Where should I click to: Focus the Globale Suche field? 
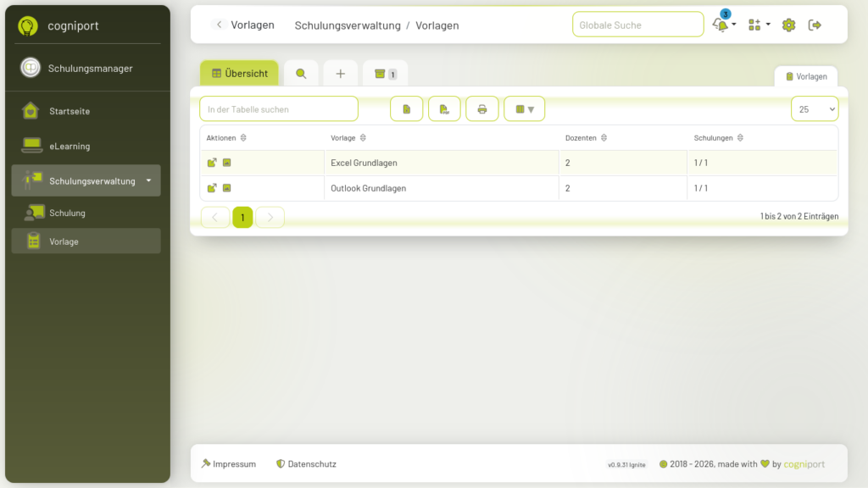coord(637,25)
